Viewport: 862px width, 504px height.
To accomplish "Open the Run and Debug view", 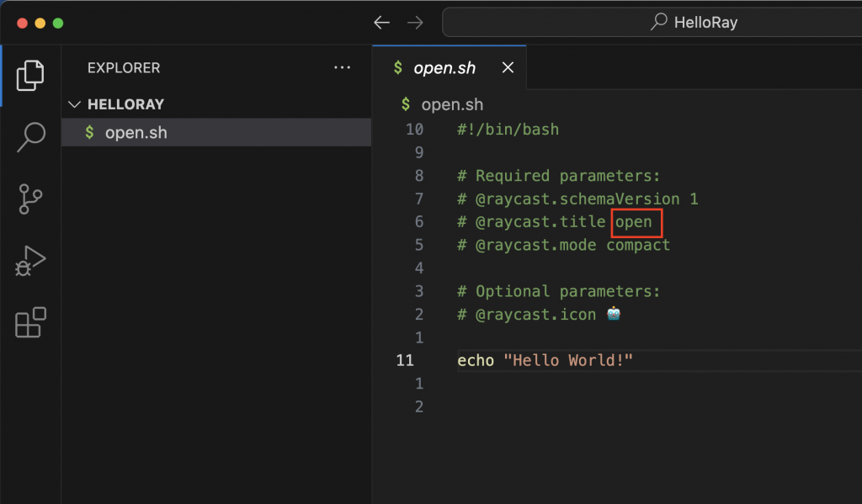I will pyautogui.click(x=30, y=261).
